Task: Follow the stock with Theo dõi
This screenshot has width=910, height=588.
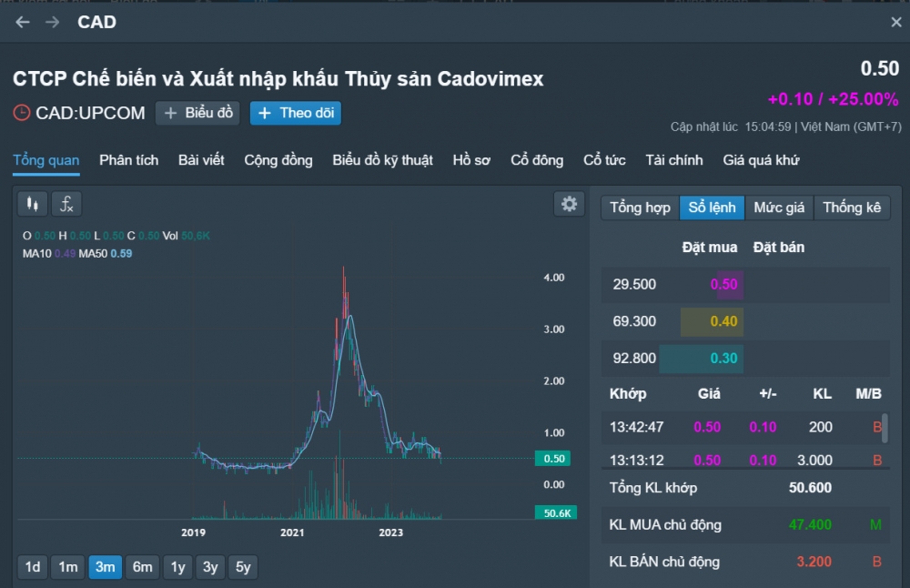Action: pyautogui.click(x=296, y=113)
